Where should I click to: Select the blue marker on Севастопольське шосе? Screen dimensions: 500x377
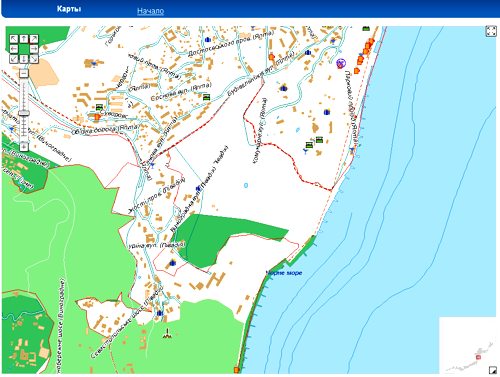[160, 313]
